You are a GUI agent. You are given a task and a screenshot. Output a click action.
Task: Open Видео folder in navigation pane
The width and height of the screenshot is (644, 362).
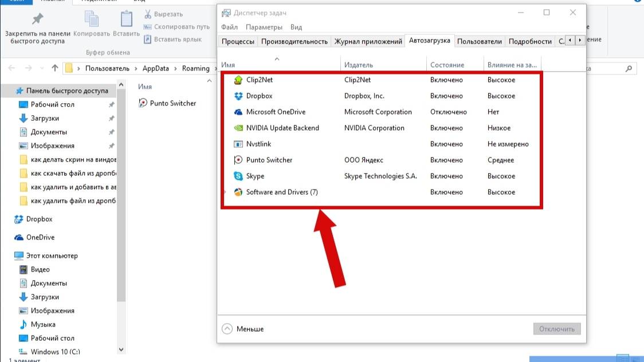pos(34,269)
